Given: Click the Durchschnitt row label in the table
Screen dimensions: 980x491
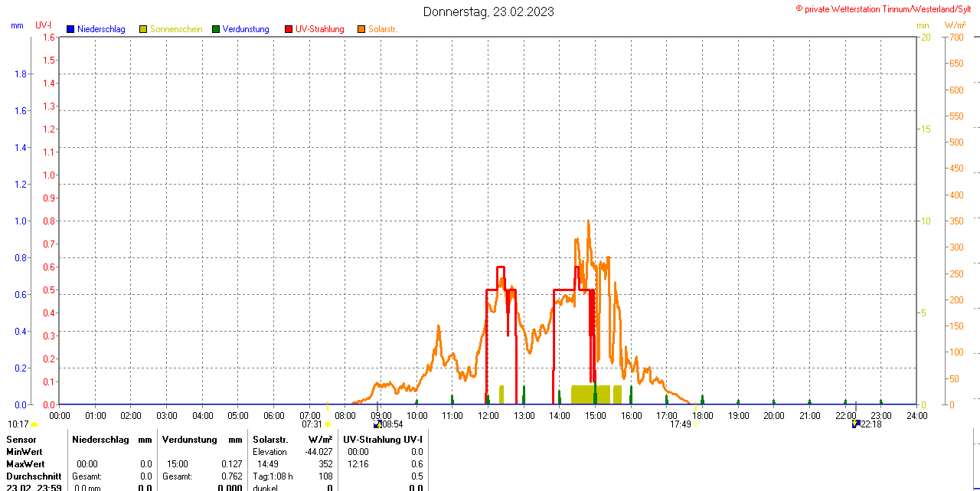Looking at the screenshot, I should (x=34, y=476).
